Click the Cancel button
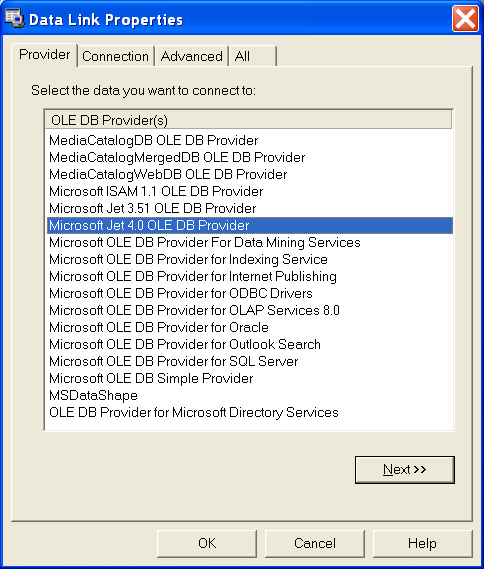 pos(315,543)
